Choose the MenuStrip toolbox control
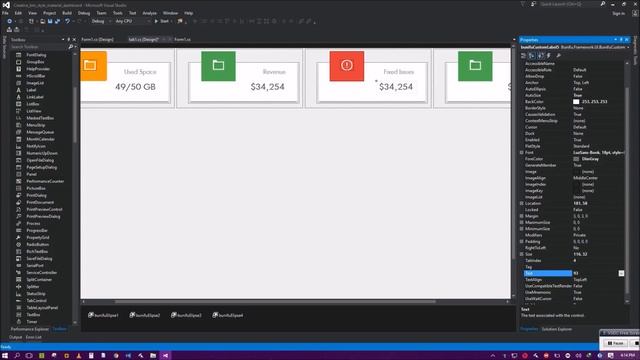Image resolution: width=640 pixels, height=360 pixels. pyautogui.click(x=36, y=125)
